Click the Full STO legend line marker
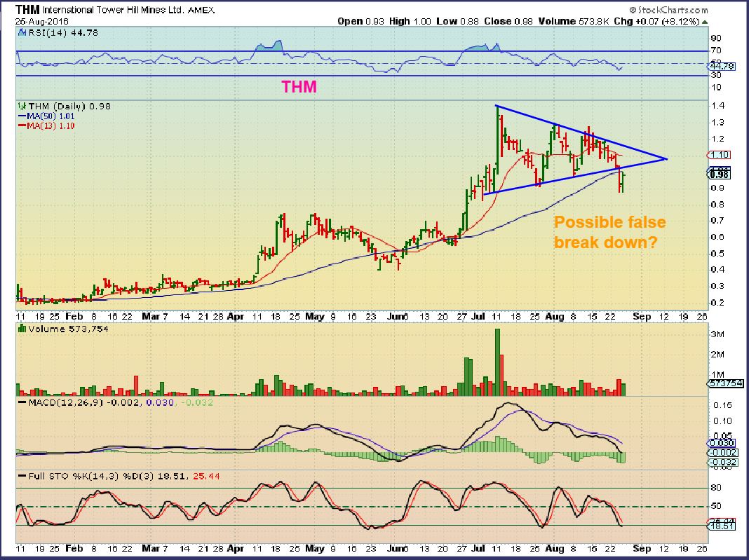Viewport: 749px width, 560px height. coord(22,476)
